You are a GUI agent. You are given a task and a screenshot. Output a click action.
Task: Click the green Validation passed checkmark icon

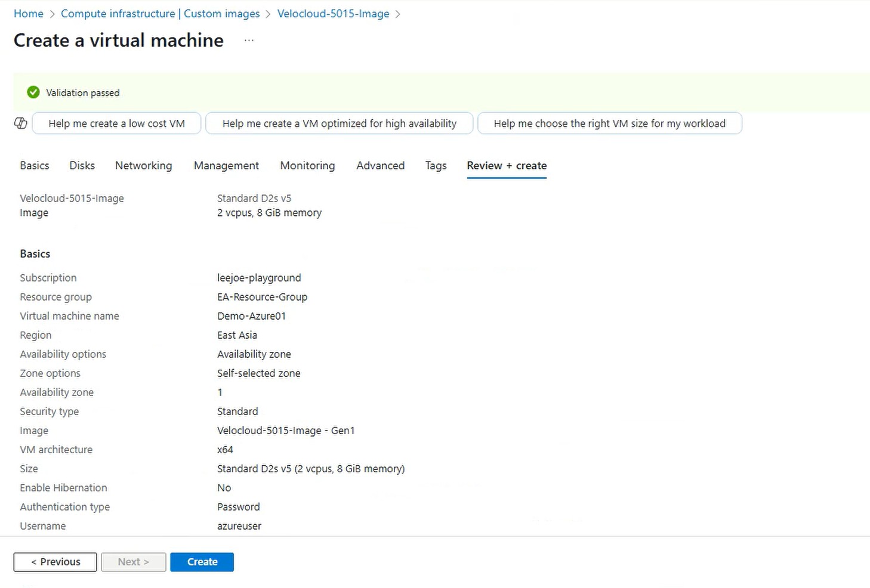point(33,92)
